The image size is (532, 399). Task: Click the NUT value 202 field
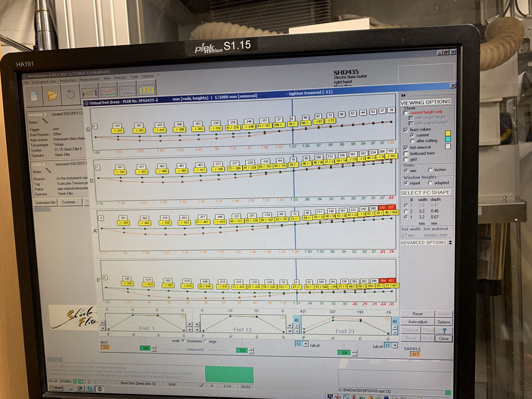point(105,348)
